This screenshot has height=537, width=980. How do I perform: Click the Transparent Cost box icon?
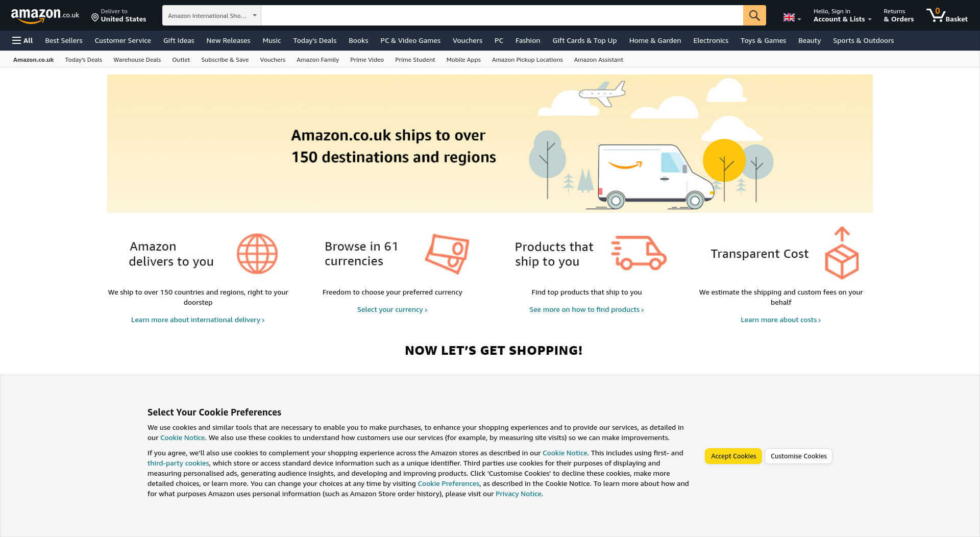842,253
